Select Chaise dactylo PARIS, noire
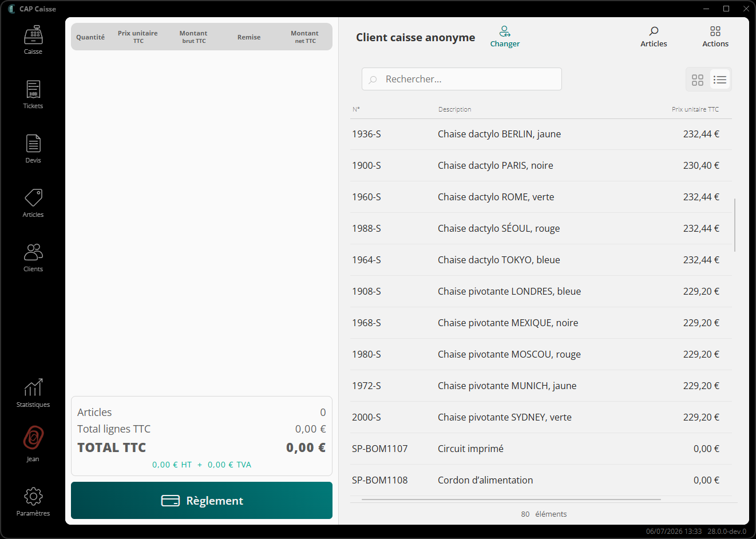756x539 pixels. [x=541, y=165]
